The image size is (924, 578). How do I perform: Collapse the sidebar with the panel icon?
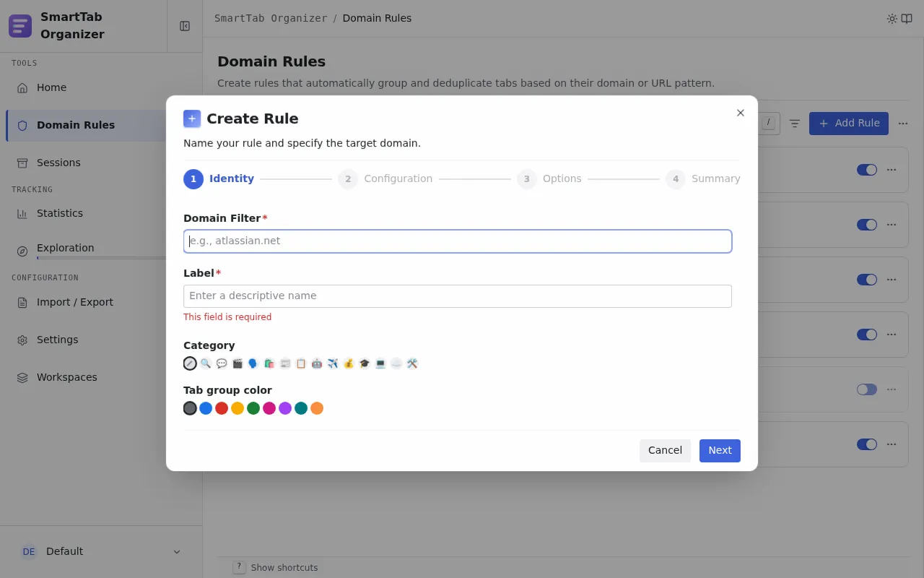(x=185, y=26)
